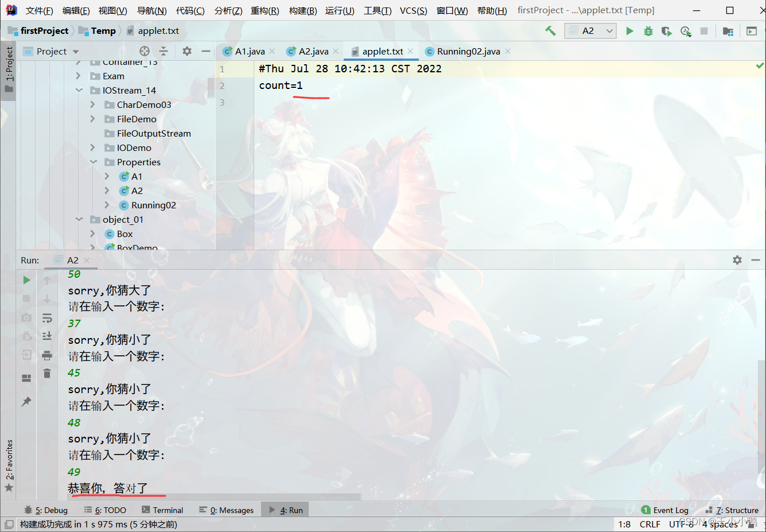Click the Run panel exit icon
Screen dimensions: 766x532
tap(26, 355)
